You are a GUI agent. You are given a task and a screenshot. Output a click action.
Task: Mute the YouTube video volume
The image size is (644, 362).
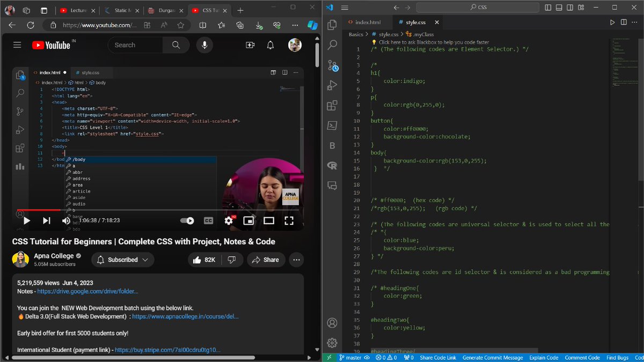pos(66,220)
